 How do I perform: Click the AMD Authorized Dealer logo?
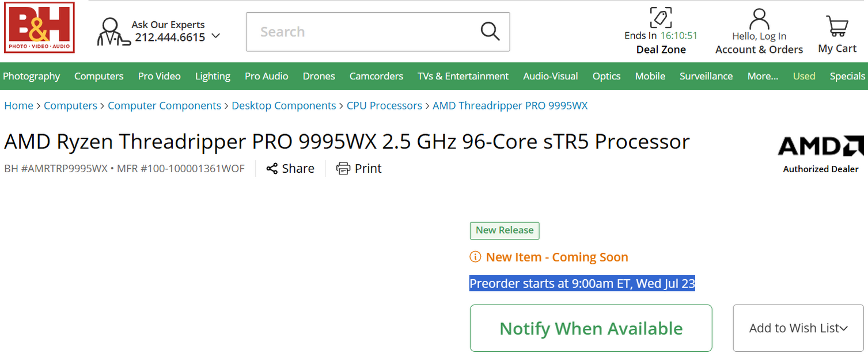[x=821, y=147]
